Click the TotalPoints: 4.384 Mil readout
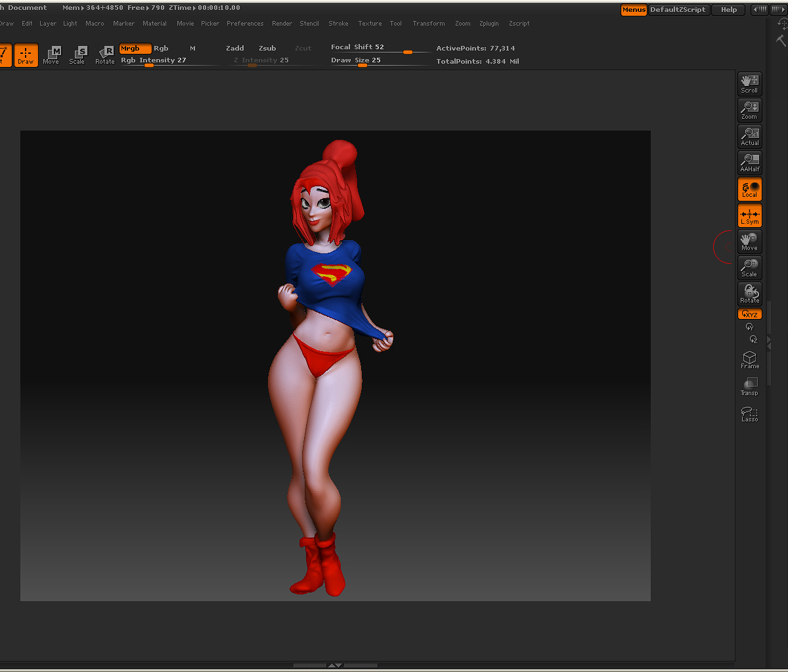Viewport: 788px width, 672px height. [x=477, y=62]
